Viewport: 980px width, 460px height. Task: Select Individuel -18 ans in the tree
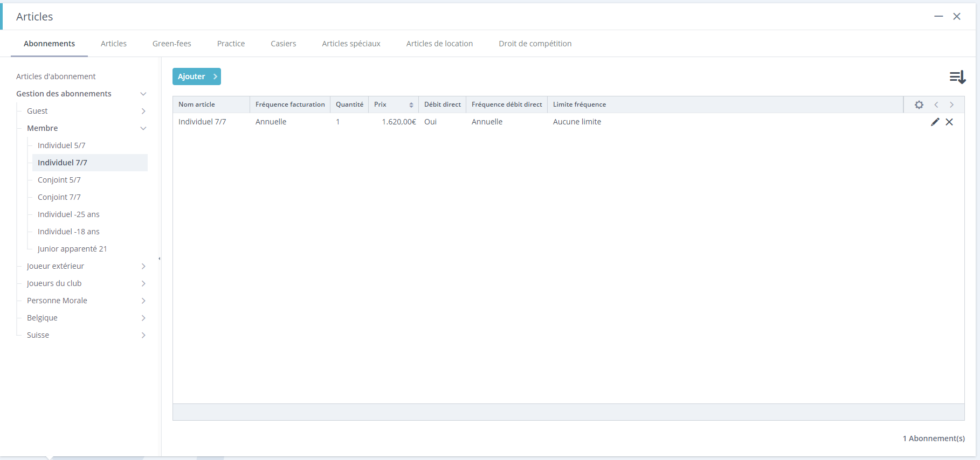[68, 232]
